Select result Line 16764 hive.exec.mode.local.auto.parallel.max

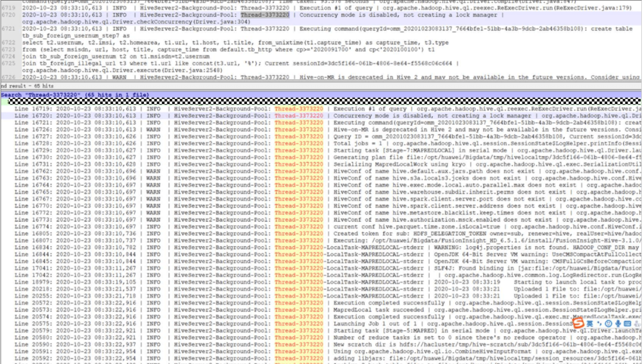point(322,185)
